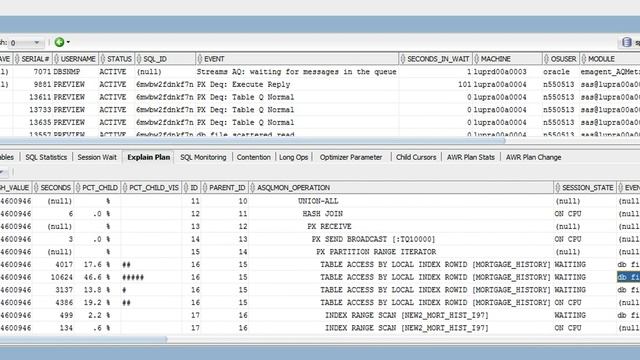The width and height of the screenshot is (640, 360).
Task: Click the SECONDS column header in plan grid
Action: pyautogui.click(x=53, y=188)
